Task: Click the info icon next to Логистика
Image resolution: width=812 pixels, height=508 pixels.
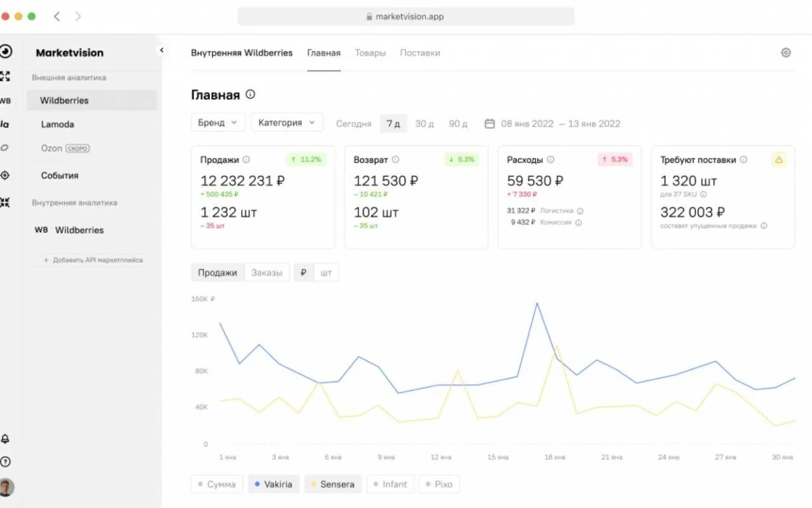Action: 580,211
